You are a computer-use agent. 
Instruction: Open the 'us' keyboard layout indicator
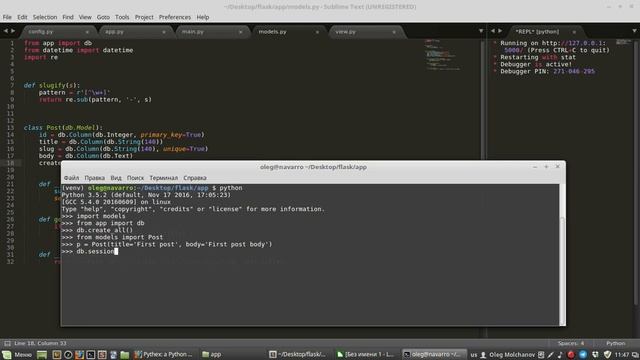click(x=473, y=355)
